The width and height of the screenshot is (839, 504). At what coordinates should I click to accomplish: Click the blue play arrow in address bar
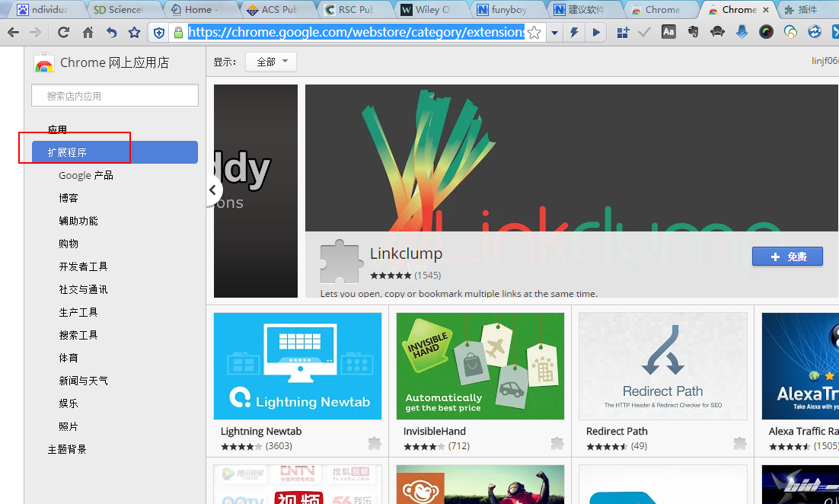[x=596, y=33]
